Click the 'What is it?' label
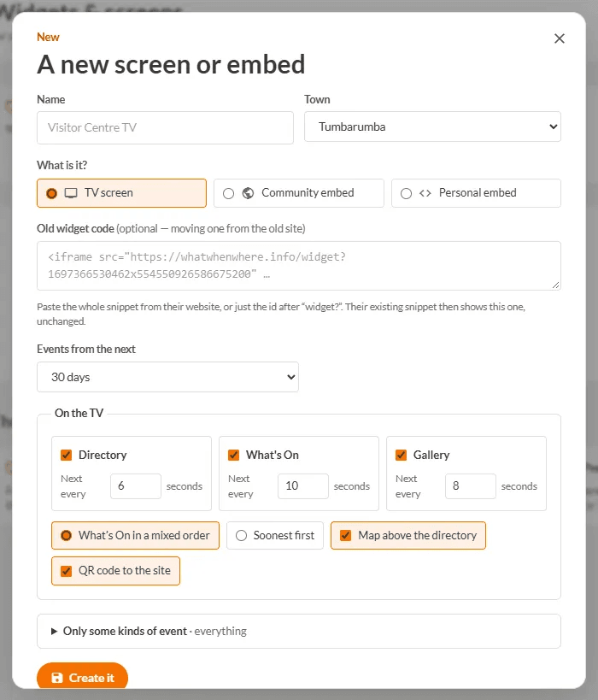The width and height of the screenshot is (598, 700). pyautogui.click(x=62, y=165)
